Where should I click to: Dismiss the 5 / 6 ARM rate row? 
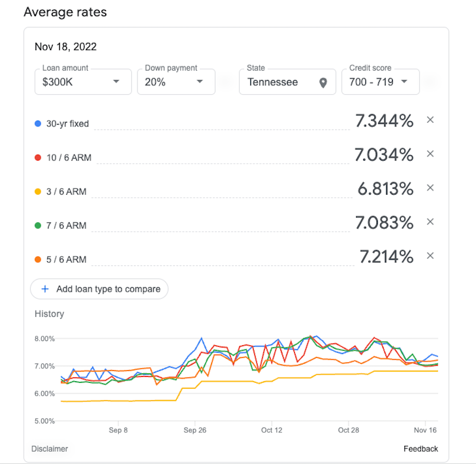coord(430,256)
